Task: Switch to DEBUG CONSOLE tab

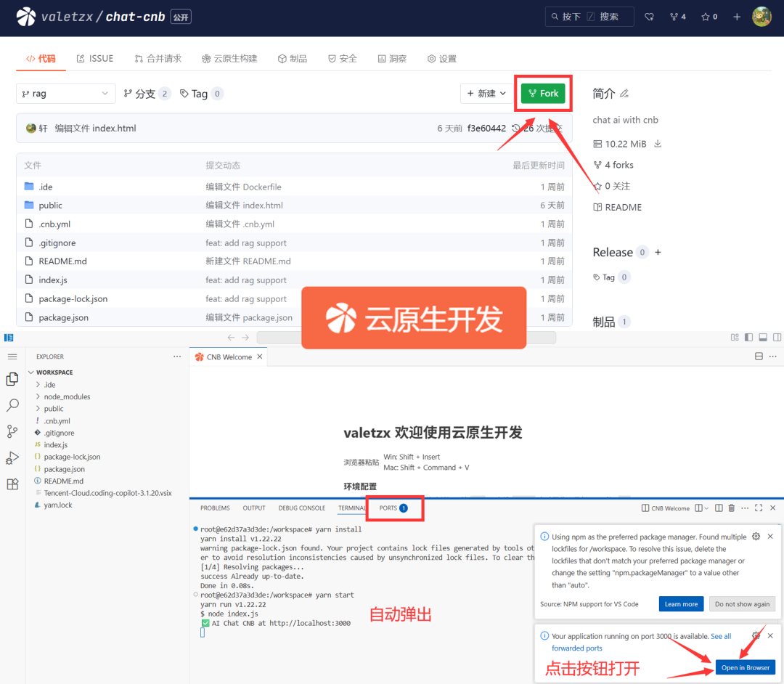Action: [301, 508]
